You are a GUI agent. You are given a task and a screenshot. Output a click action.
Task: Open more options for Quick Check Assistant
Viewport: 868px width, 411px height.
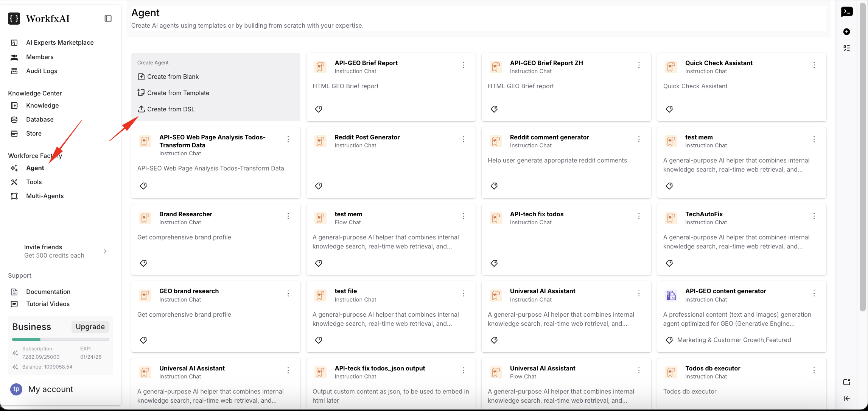pyautogui.click(x=814, y=65)
